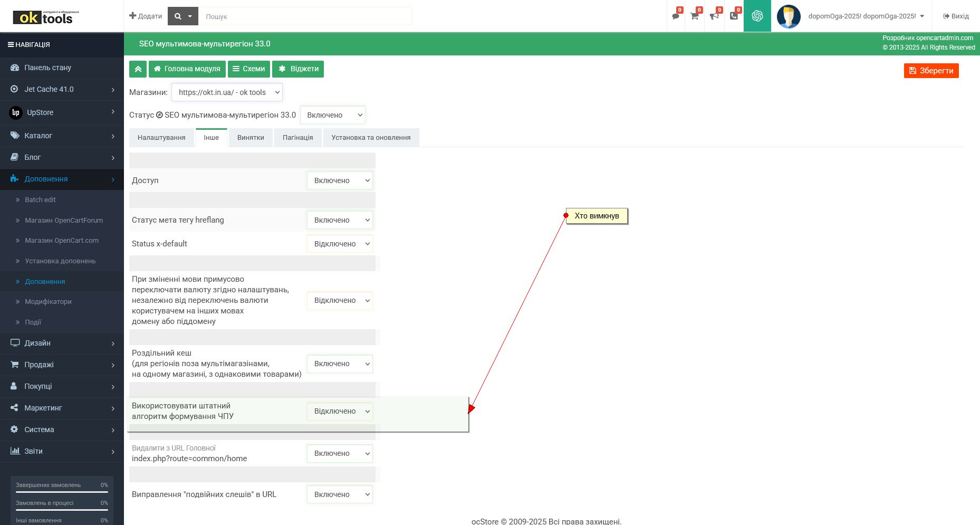The width and height of the screenshot is (980, 525).
Task: Open the Видалити з URL Головної dropdown
Action: (x=340, y=453)
